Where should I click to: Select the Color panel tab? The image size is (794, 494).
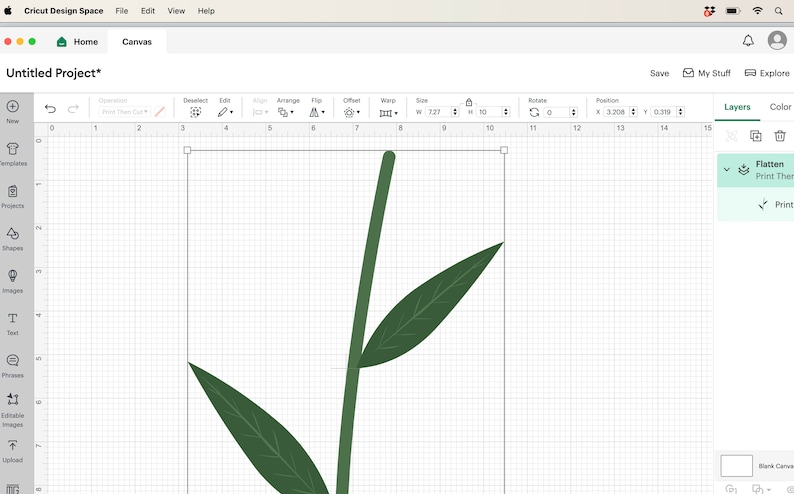coord(780,107)
